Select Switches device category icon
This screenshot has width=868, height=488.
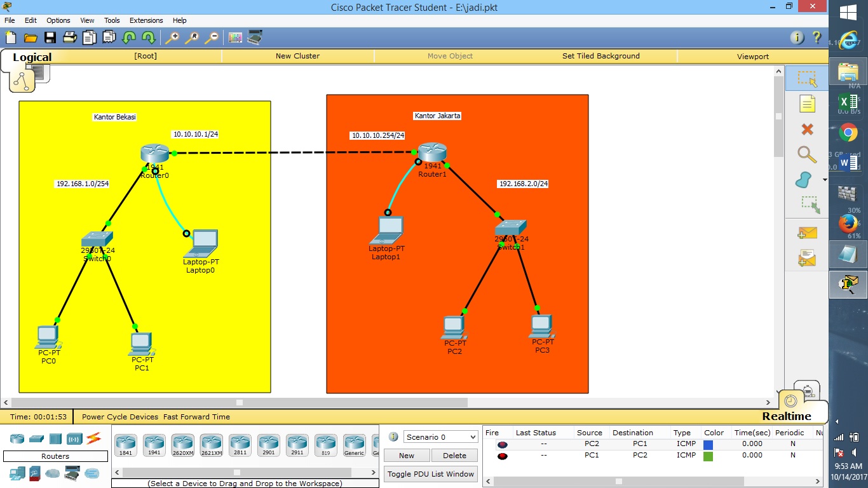click(x=36, y=438)
